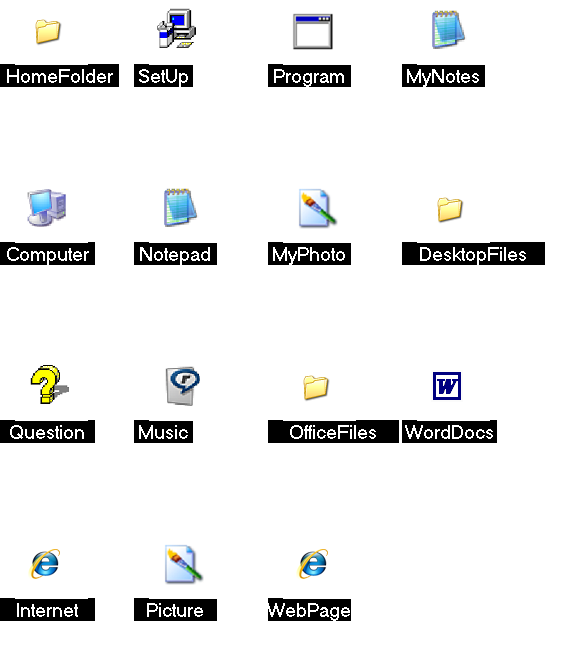Open the Notepad icon
579x651 pixels.
180,207
